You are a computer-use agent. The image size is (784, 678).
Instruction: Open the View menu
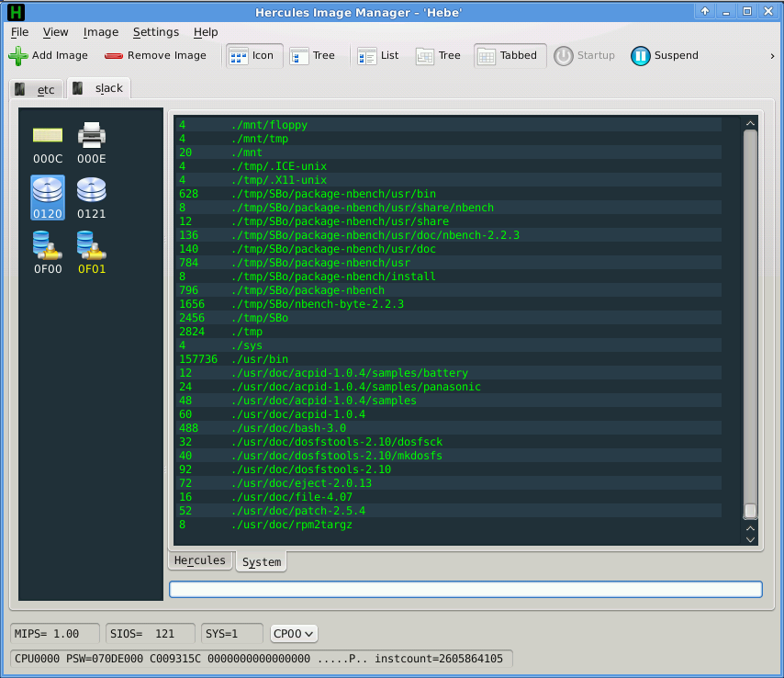click(55, 32)
